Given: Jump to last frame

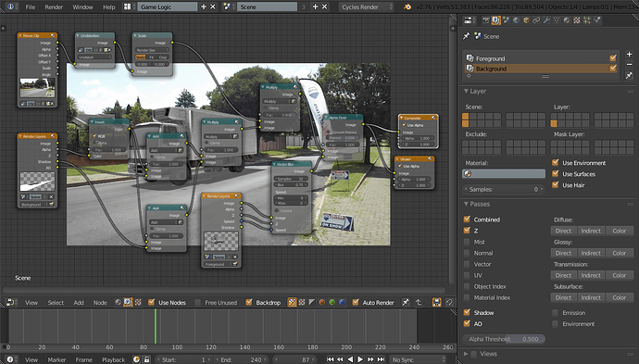Looking at the screenshot, I should click(381, 359).
